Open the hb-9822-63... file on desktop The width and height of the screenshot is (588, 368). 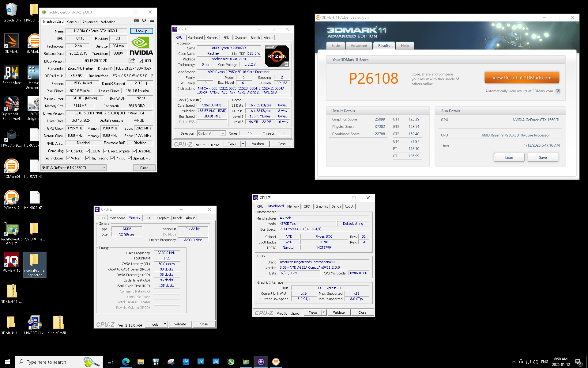pos(35,200)
